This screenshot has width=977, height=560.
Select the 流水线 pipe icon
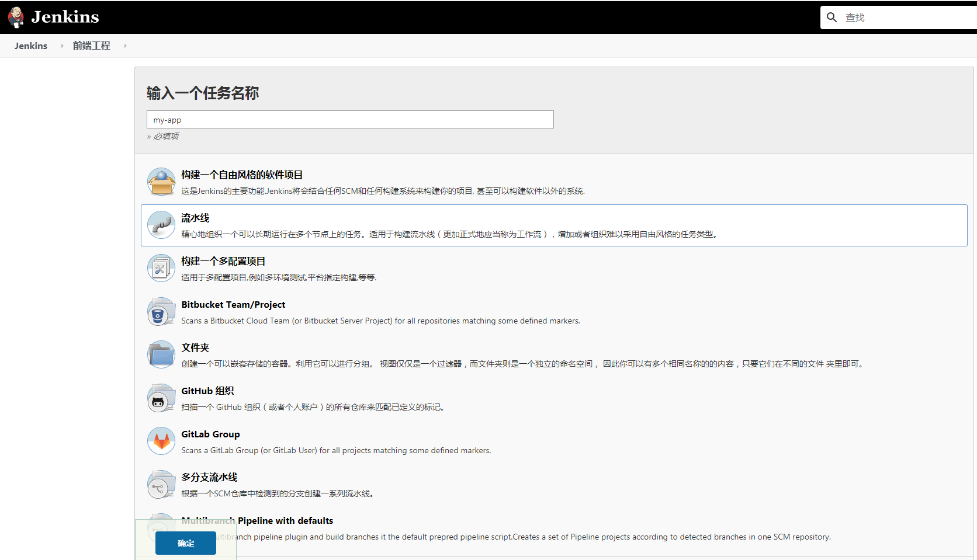(161, 225)
